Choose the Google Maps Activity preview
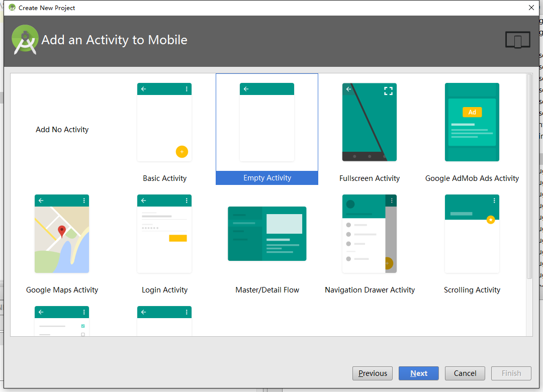 tap(62, 234)
